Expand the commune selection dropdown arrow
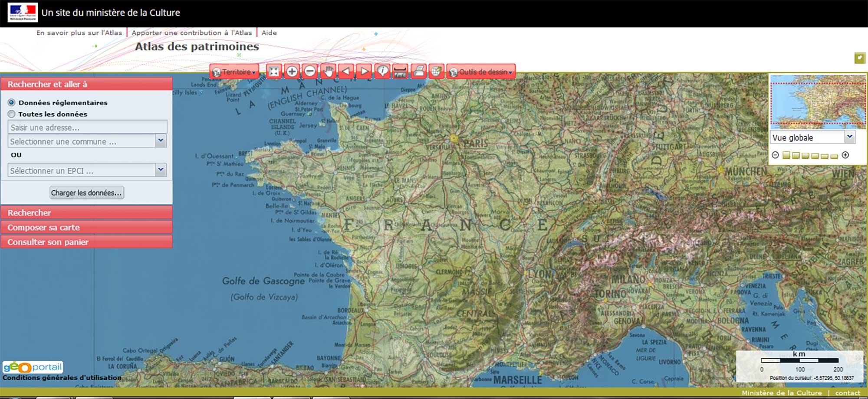The width and height of the screenshot is (868, 399). (x=161, y=141)
